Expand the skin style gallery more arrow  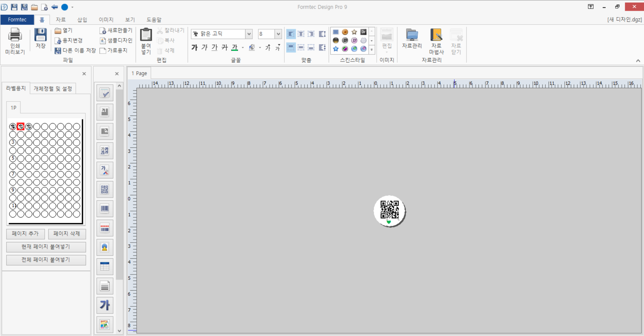click(x=372, y=49)
